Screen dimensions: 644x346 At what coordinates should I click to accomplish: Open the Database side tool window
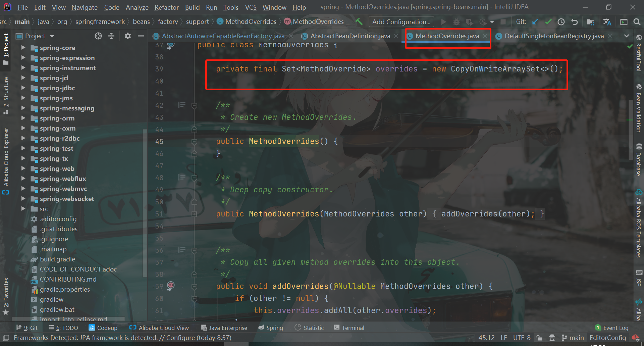pyautogui.click(x=639, y=160)
